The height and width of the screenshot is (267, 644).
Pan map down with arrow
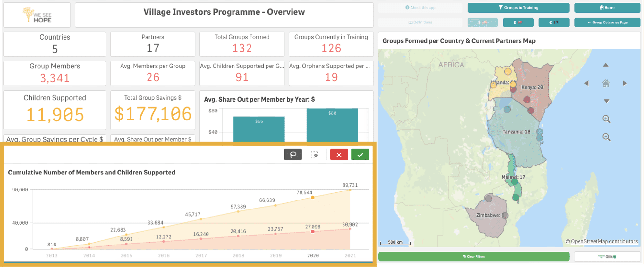click(606, 101)
